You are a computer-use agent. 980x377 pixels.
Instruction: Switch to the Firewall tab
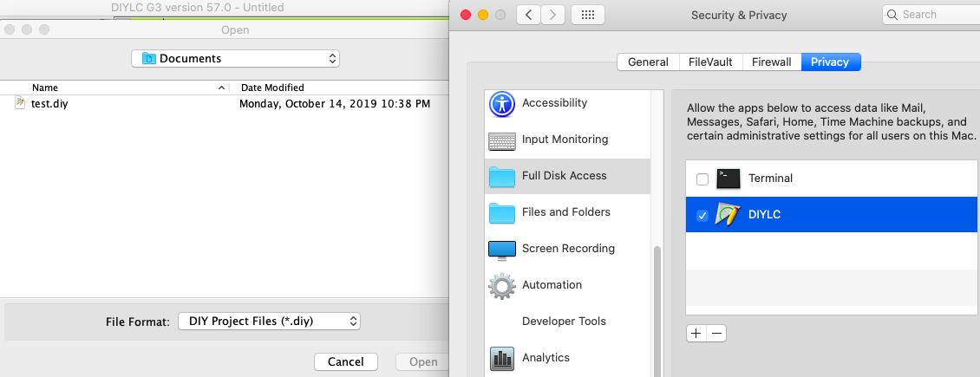point(771,62)
